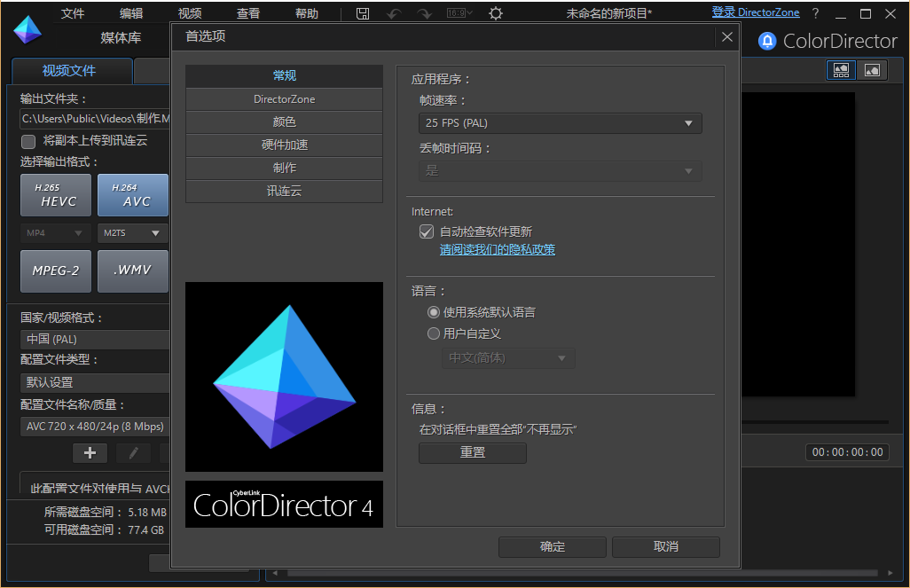Click the 登录 DirectorZone link
This screenshot has width=910, height=588.
[x=756, y=12]
